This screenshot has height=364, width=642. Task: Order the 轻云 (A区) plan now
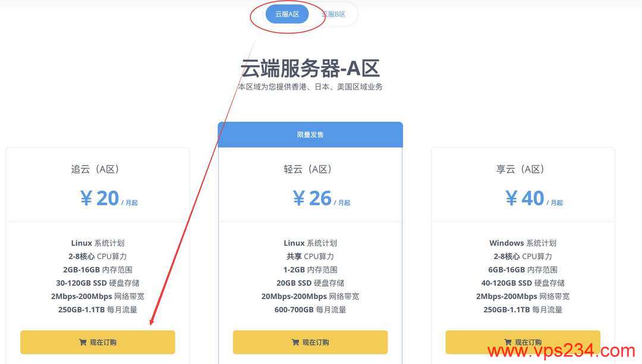[310, 342]
